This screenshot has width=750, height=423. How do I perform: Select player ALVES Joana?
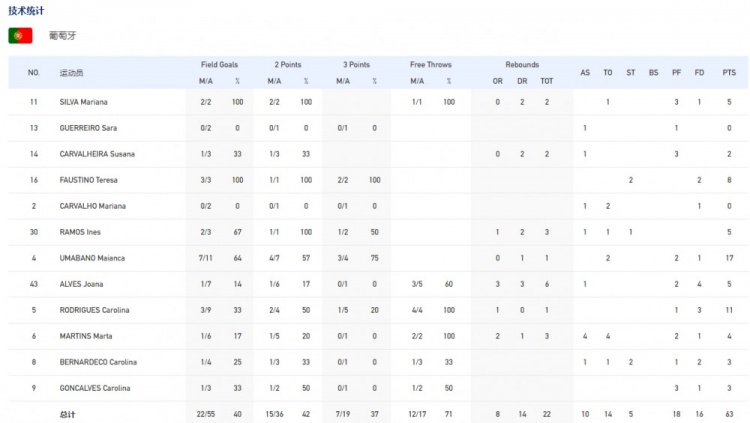(x=81, y=284)
